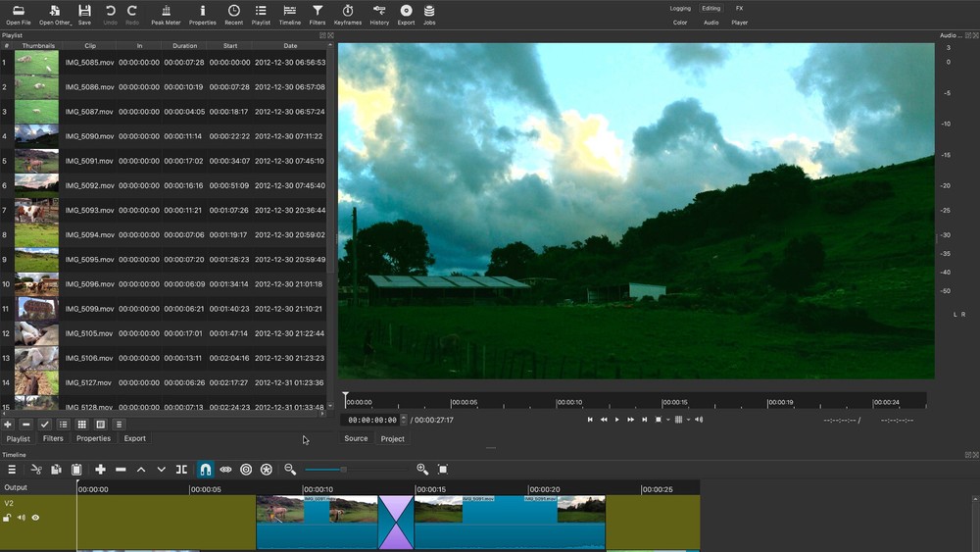Open the Properties panel from the top toolbar

click(203, 15)
